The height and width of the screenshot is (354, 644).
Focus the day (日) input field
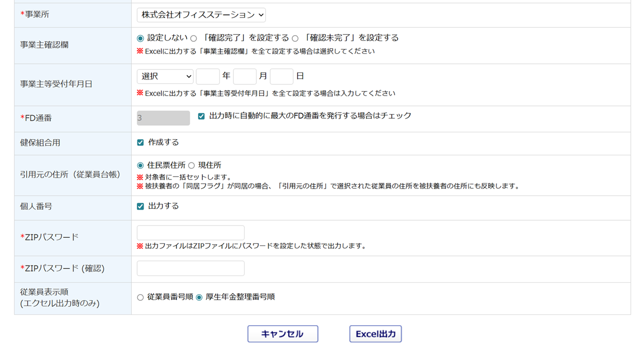[282, 76]
